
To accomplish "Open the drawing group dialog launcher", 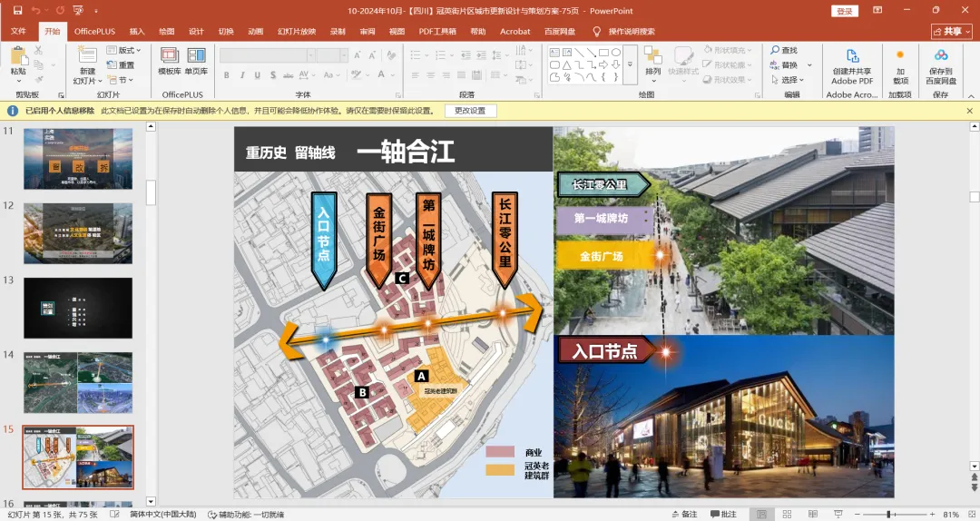I will coord(758,95).
